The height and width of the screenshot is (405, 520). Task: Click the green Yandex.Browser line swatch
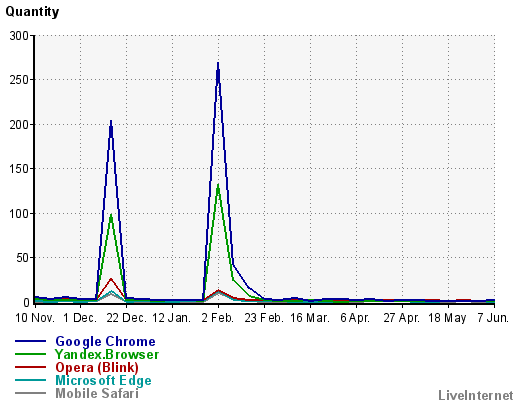[30, 354]
